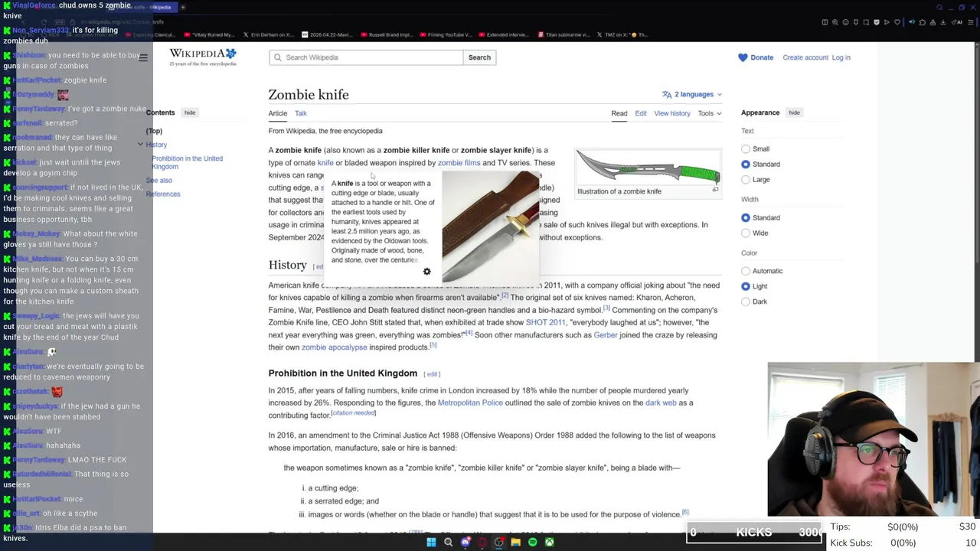Image resolution: width=980 pixels, height=551 pixels.
Task: Open OBS Studio from the taskbar
Action: 499,543
